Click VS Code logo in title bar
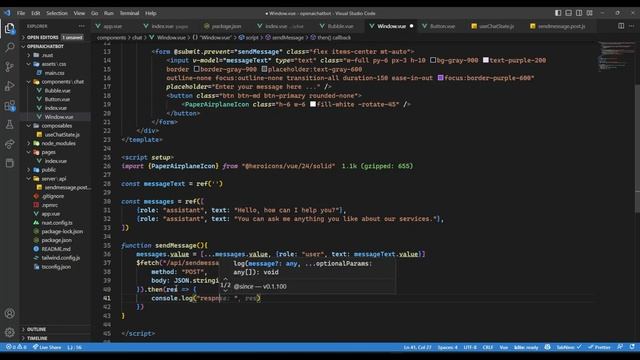 [7, 13]
